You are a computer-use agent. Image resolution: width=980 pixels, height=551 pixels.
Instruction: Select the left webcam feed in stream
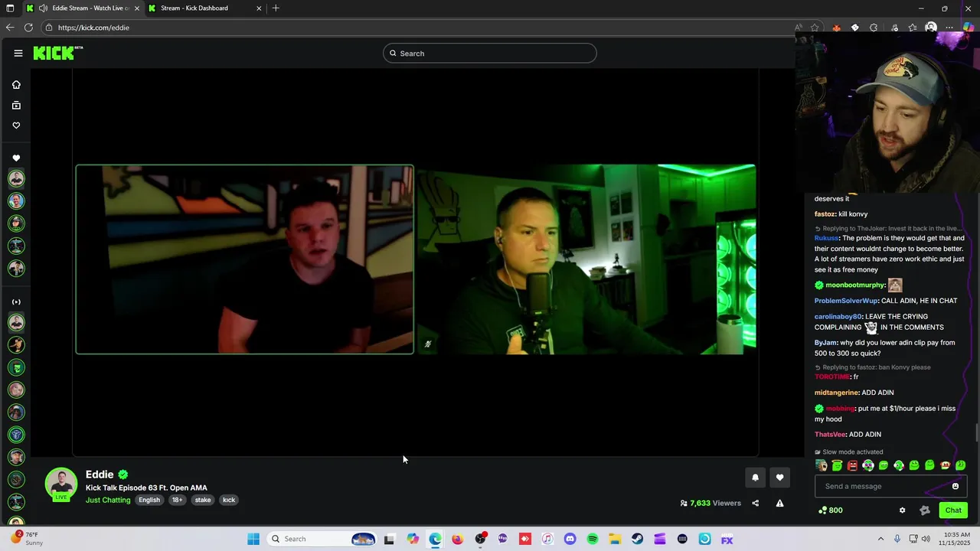[x=245, y=259]
